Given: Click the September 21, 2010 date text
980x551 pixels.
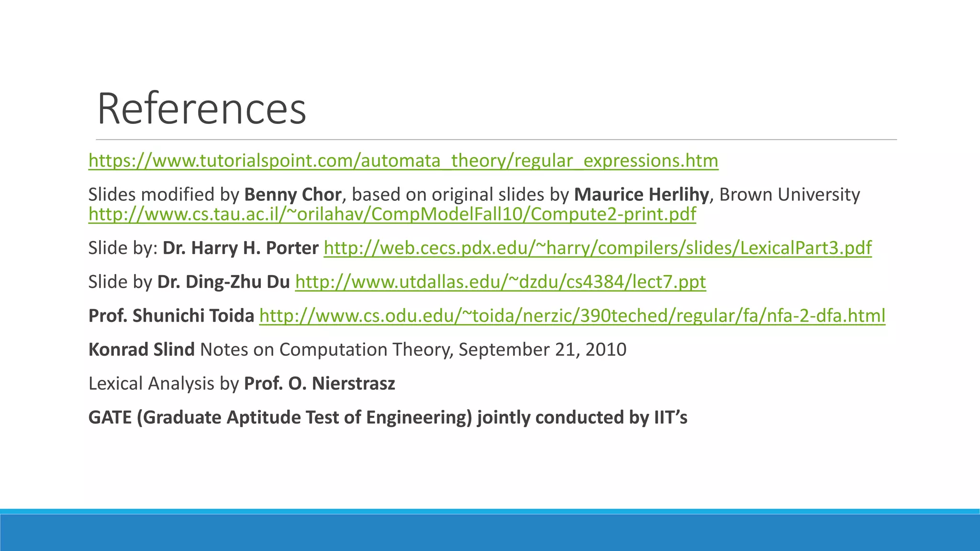Looking at the screenshot, I should click(x=542, y=350).
